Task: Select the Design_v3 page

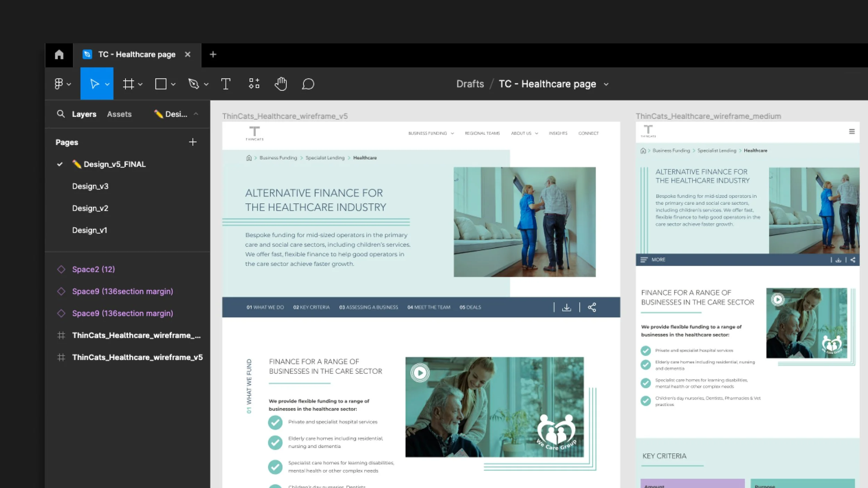Action: coord(90,186)
